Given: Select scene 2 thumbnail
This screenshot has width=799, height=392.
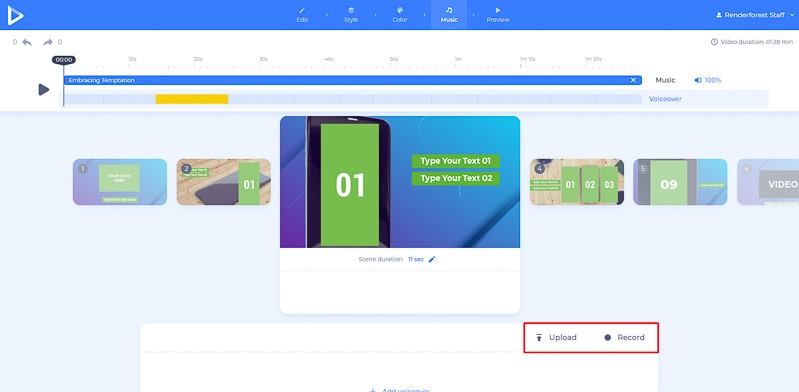Looking at the screenshot, I should coord(224,182).
